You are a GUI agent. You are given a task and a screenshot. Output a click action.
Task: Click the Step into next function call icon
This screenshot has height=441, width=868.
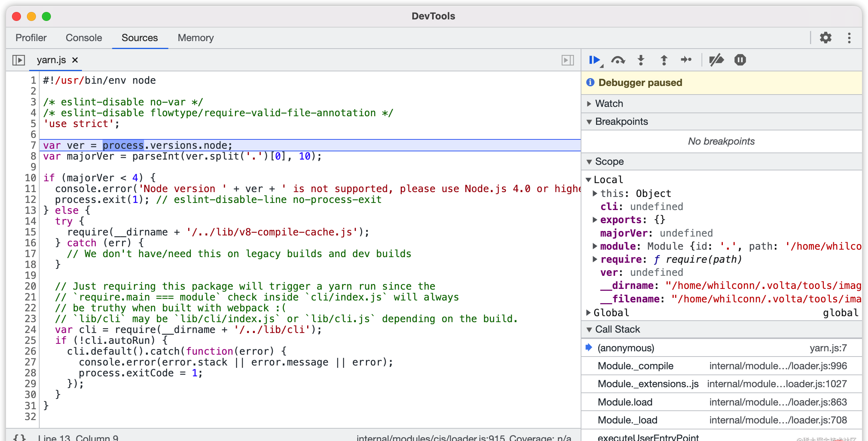tap(641, 60)
